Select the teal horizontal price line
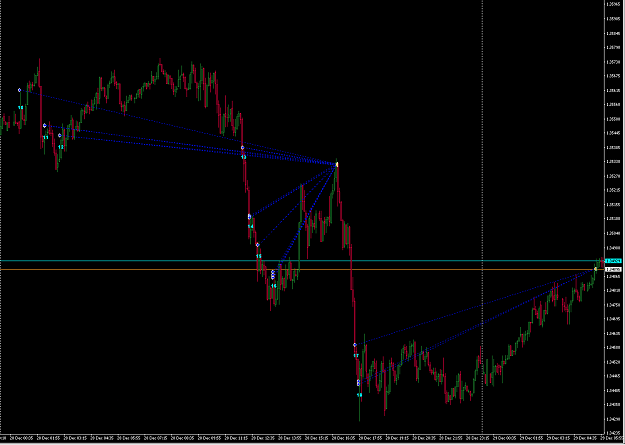 tap(302, 261)
